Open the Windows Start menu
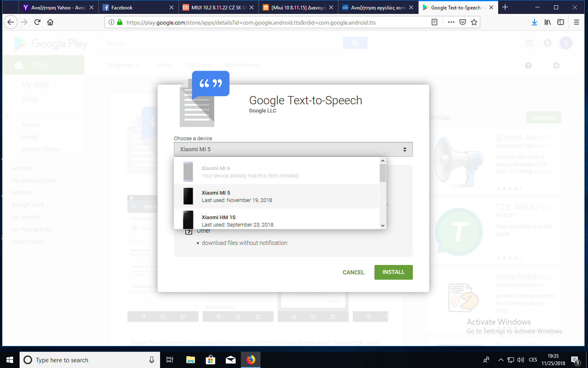 10,360
